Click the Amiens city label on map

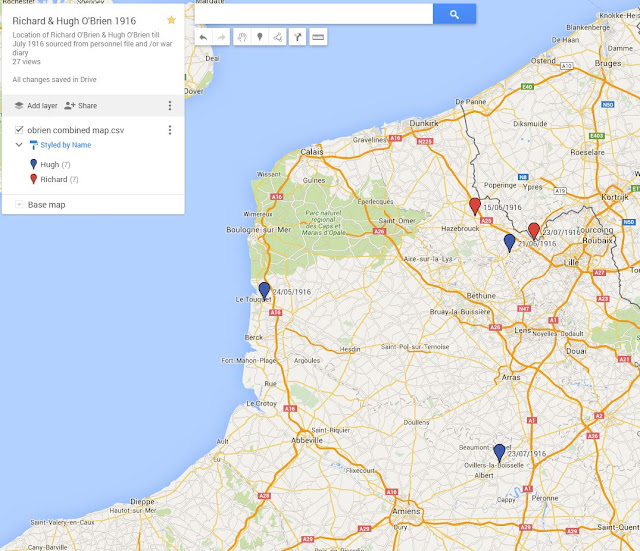pyautogui.click(x=406, y=511)
